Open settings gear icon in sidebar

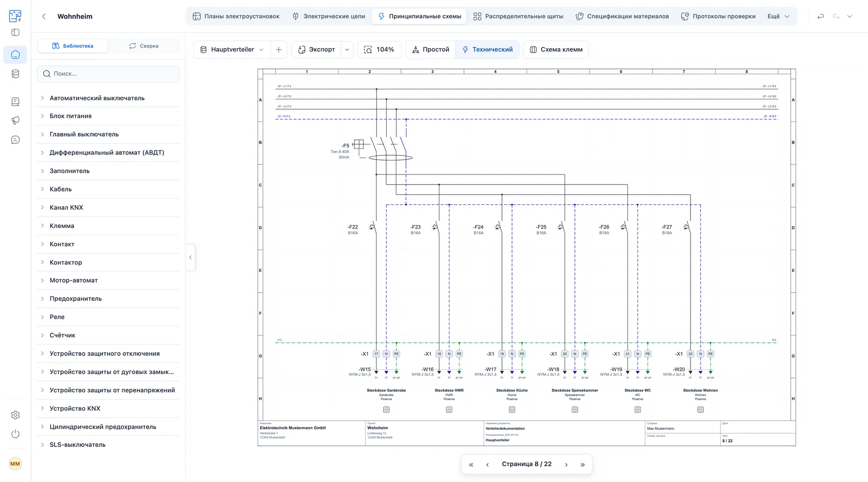click(x=15, y=415)
